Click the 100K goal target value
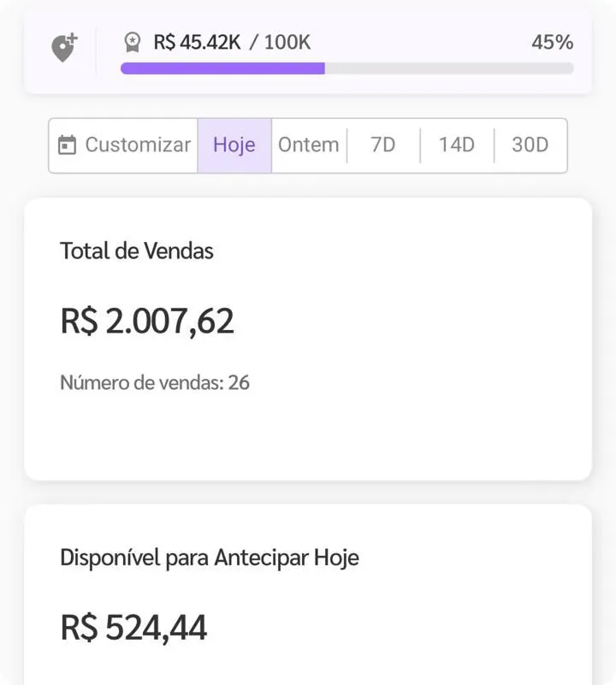616x685 pixels. pos(287,42)
